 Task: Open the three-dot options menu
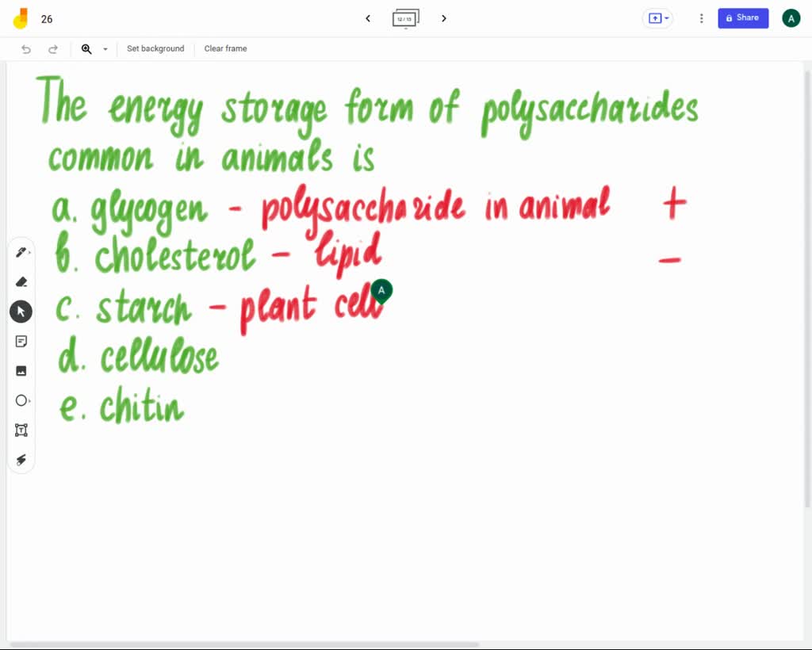point(701,18)
